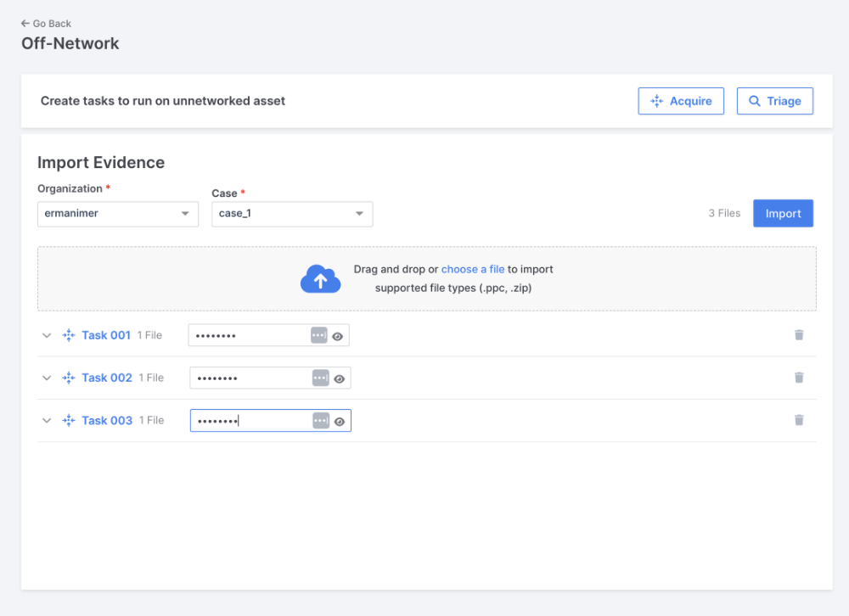This screenshot has height=616, width=849.
Task: Click the Acquire button
Action: (x=681, y=101)
